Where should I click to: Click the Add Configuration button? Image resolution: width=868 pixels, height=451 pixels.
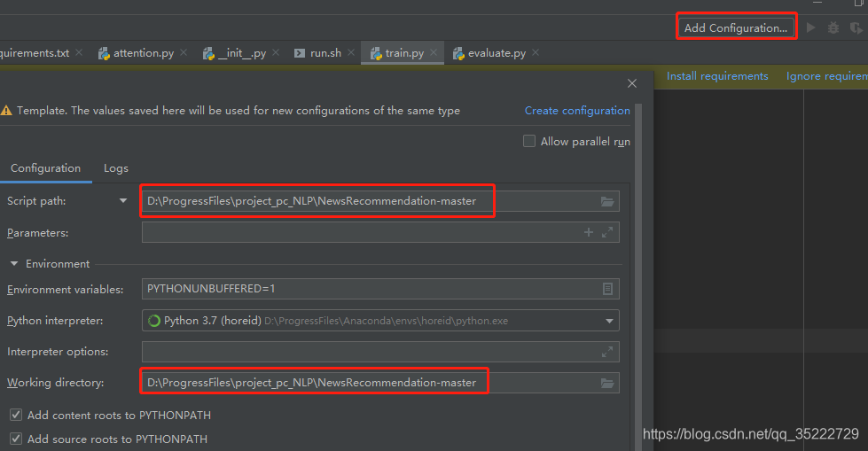736,27
